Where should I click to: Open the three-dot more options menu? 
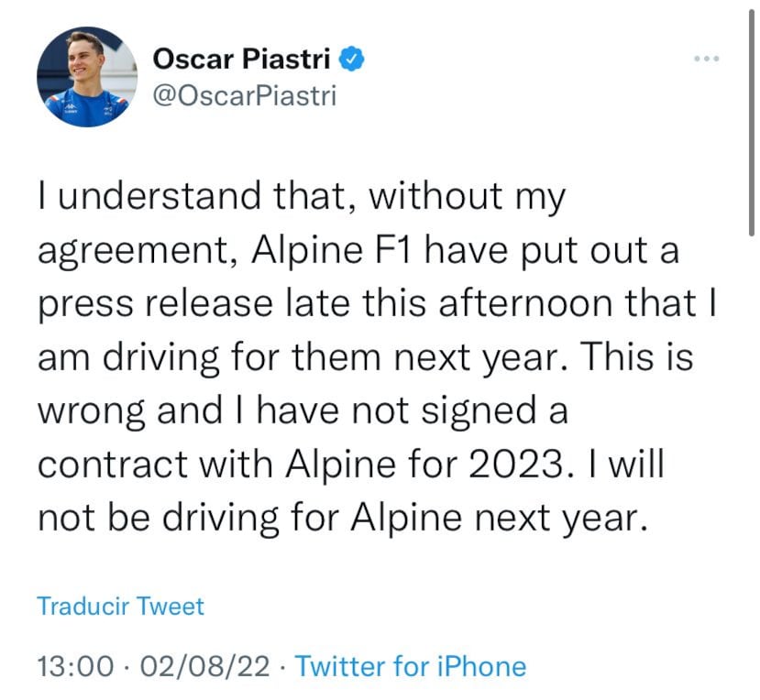click(x=706, y=59)
